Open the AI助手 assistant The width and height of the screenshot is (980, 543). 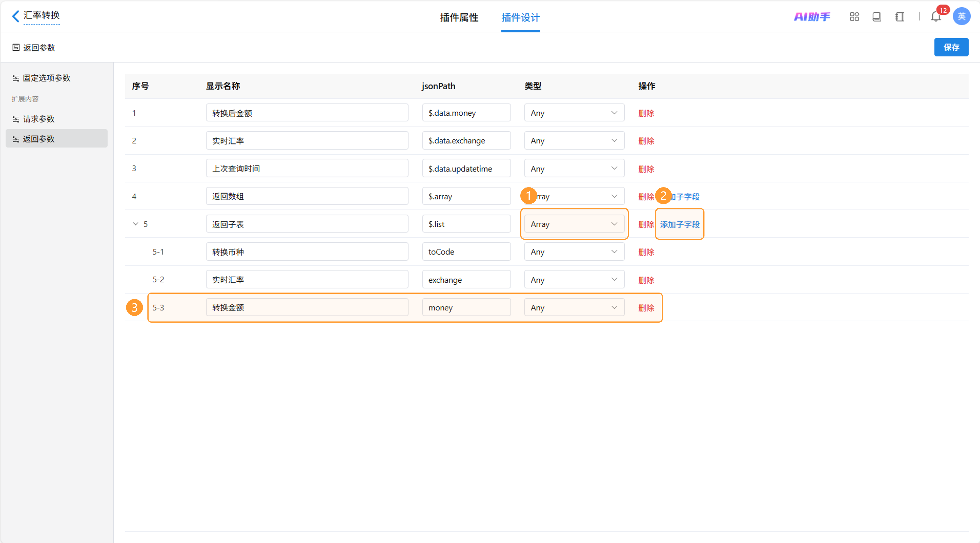click(812, 17)
